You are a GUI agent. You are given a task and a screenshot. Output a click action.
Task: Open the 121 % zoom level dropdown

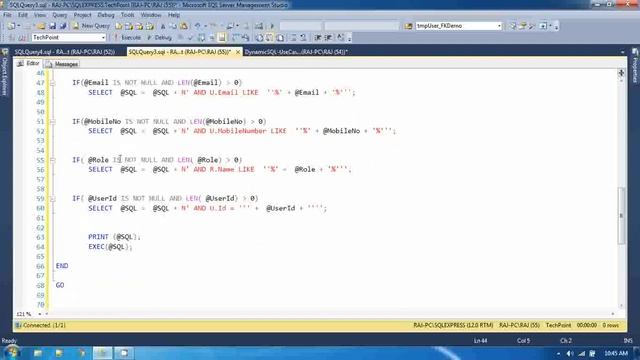pyautogui.click(x=40, y=314)
